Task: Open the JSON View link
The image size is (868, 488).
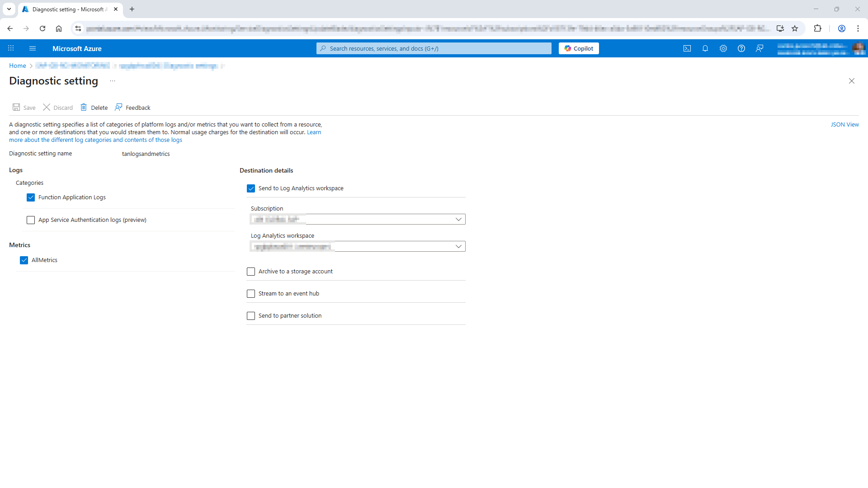Action: point(844,125)
